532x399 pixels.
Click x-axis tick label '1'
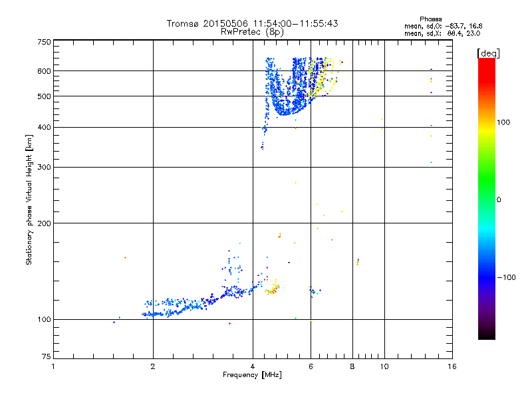53,366
